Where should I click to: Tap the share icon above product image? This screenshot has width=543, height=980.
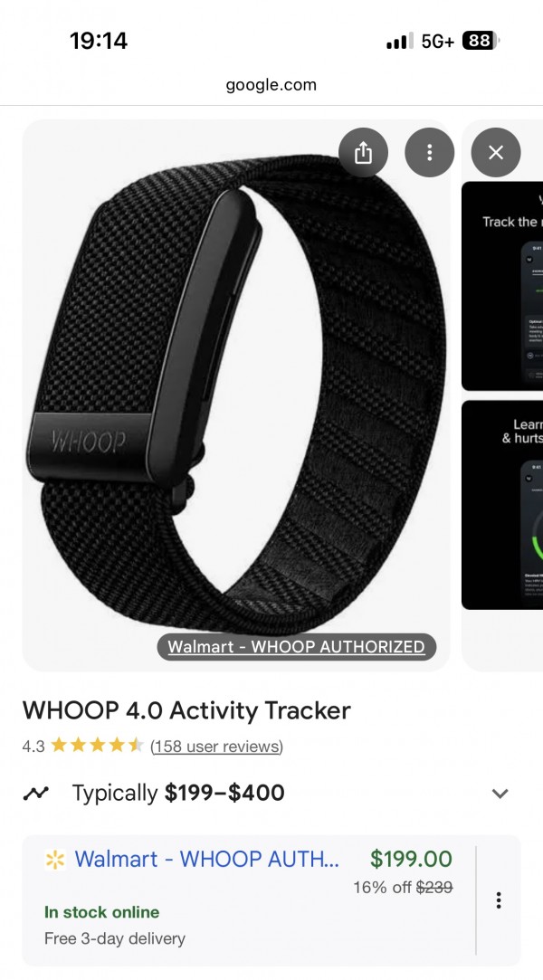[x=363, y=153]
